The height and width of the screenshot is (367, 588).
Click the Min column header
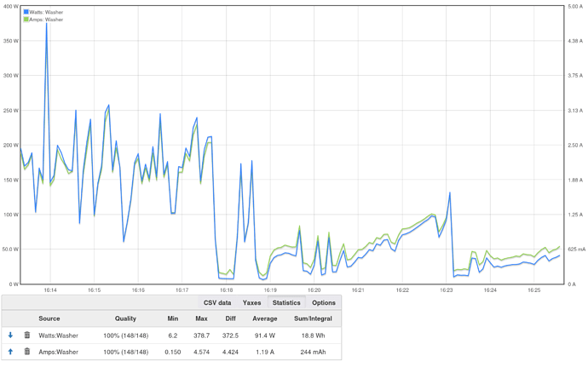(x=172, y=318)
